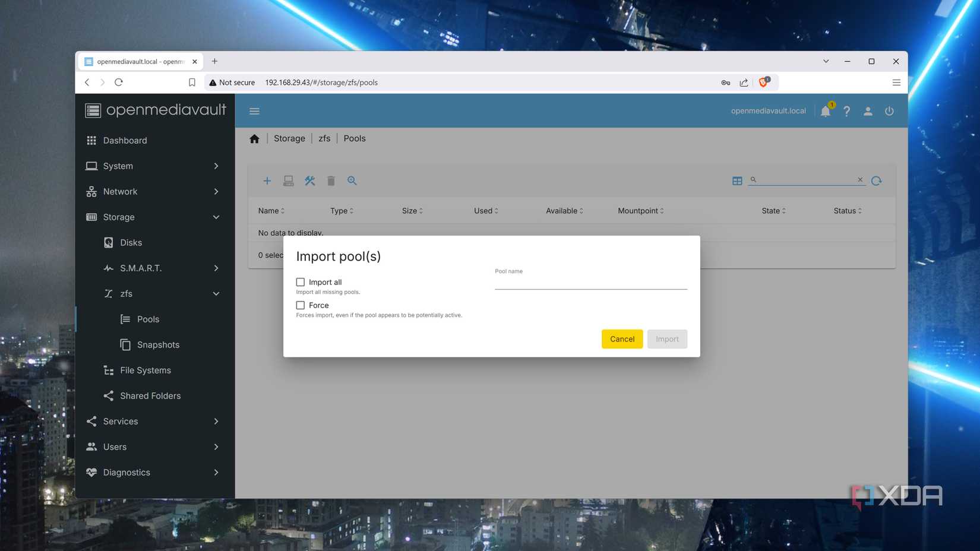Click the pool tools wrench icon
The image size is (980, 551).
(x=309, y=180)
